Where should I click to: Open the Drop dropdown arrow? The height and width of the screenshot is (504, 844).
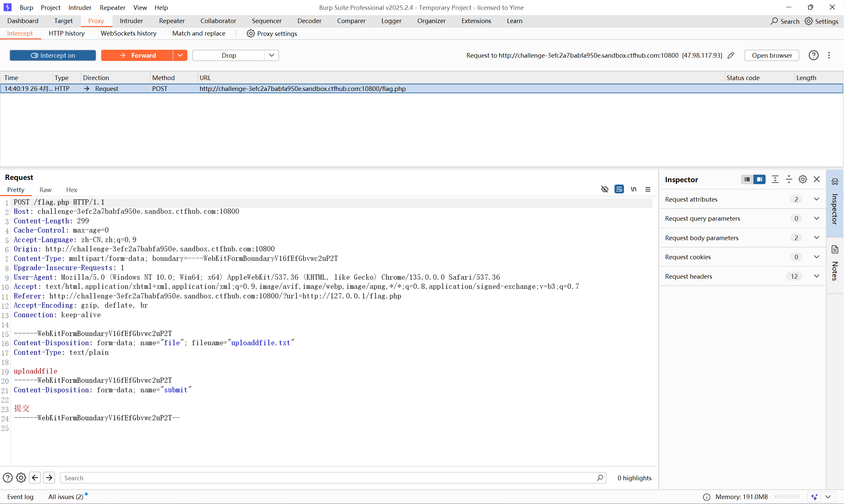click(x=272, y=55)
